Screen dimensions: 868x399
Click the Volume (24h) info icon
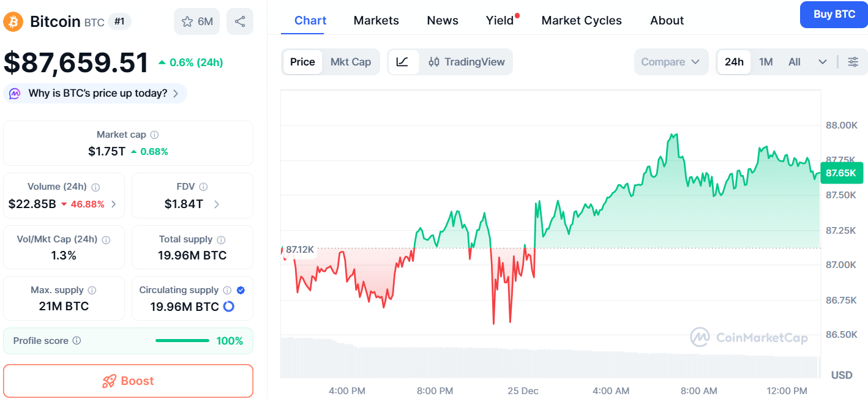pyautogui.click(x=96, y=187)
